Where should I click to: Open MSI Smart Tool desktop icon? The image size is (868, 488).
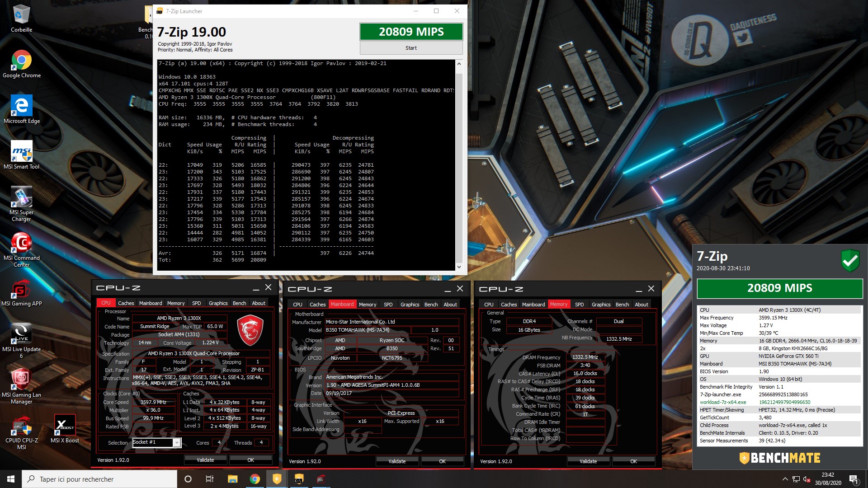pos(21,155)
